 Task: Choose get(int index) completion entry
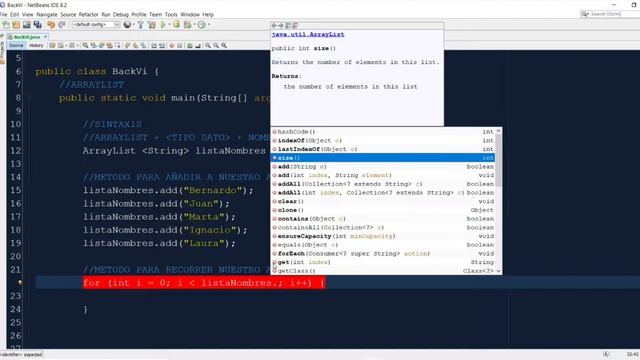(x=383, y=262)
